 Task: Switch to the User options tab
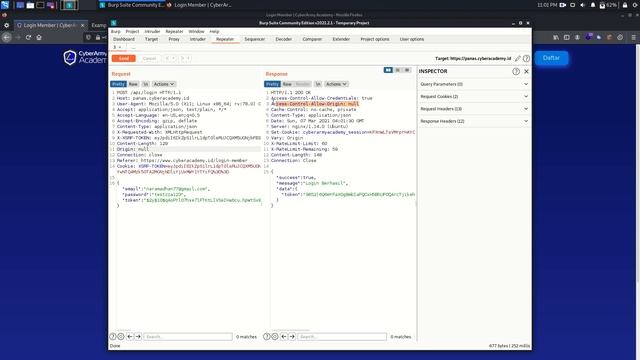pyautogui.click(x=412, y=39)
